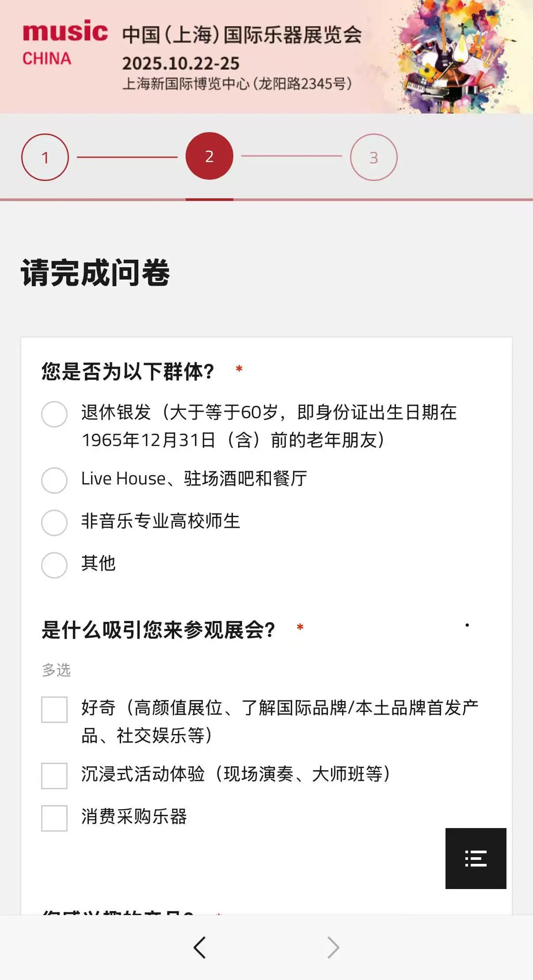This screenshot has width=533, height=980.
Task: Click the Music China logo
Action: pos(65,43)
